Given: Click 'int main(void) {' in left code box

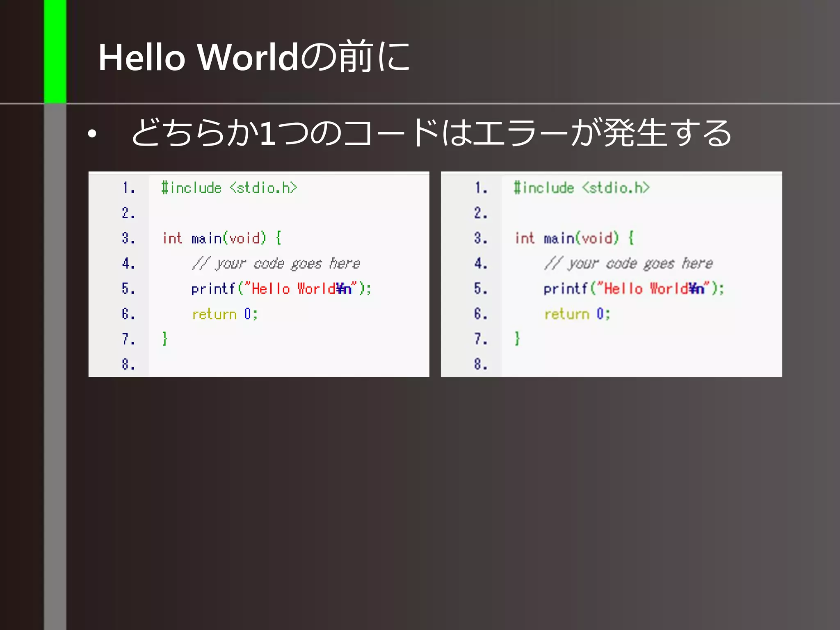Looking at the screenshot, I should [222, 238].
